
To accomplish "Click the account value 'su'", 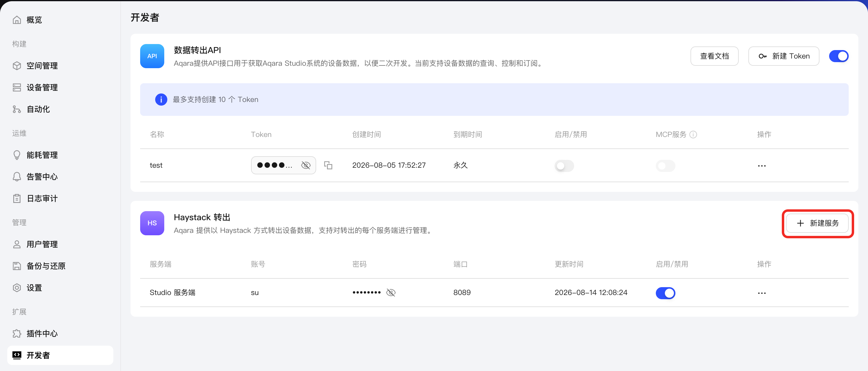I will point(255,293).
